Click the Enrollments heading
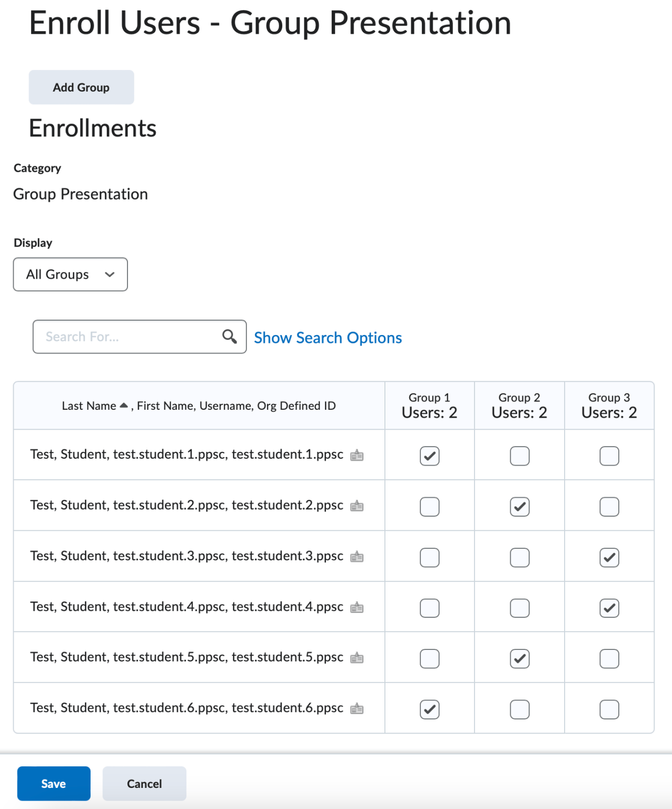Screen dimensions: 672x809 pos(93,128)
